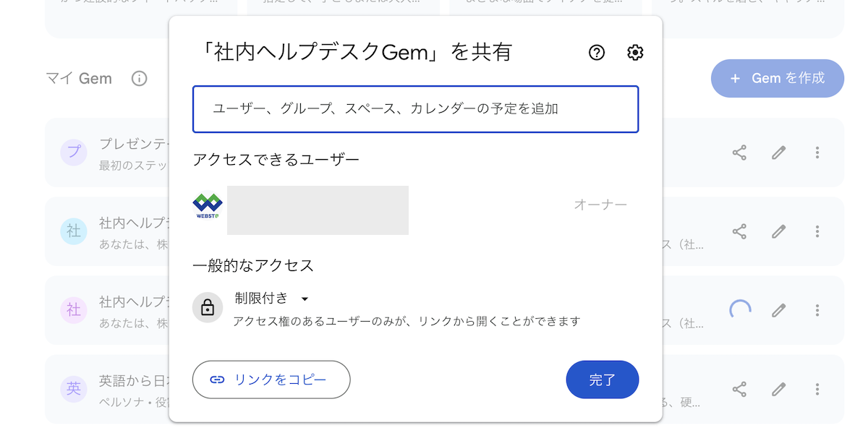Click share icon on first 社内ヘルプデスク Gem
The image size is (868, 433).
pos(739,231)
